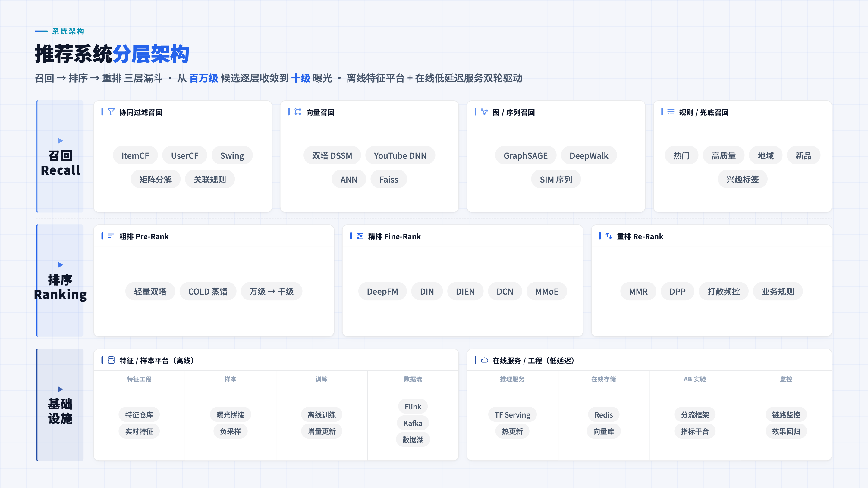
Task: Click the database icon beside 特征 / 样本平台
Action: 111,360
